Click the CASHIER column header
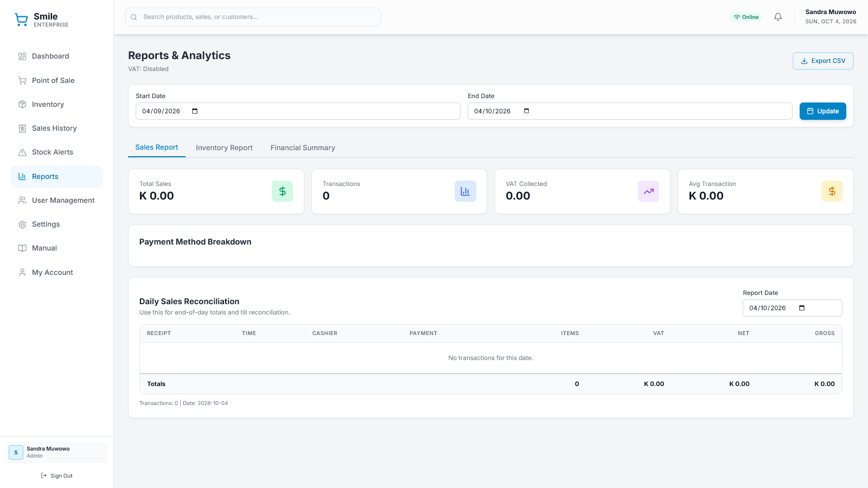The width and height of the screenshot is (868, 488). pos(324,333)
